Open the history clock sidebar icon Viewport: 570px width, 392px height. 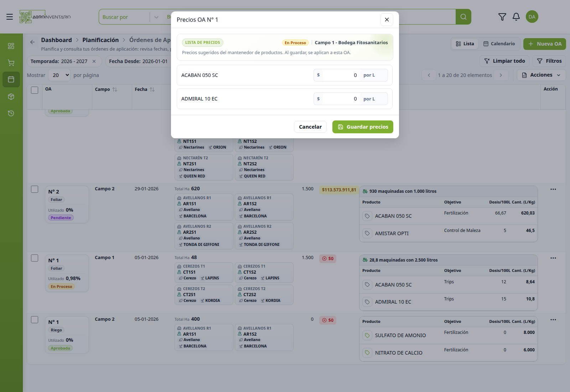pyautogui.click(x=11, y=113)
